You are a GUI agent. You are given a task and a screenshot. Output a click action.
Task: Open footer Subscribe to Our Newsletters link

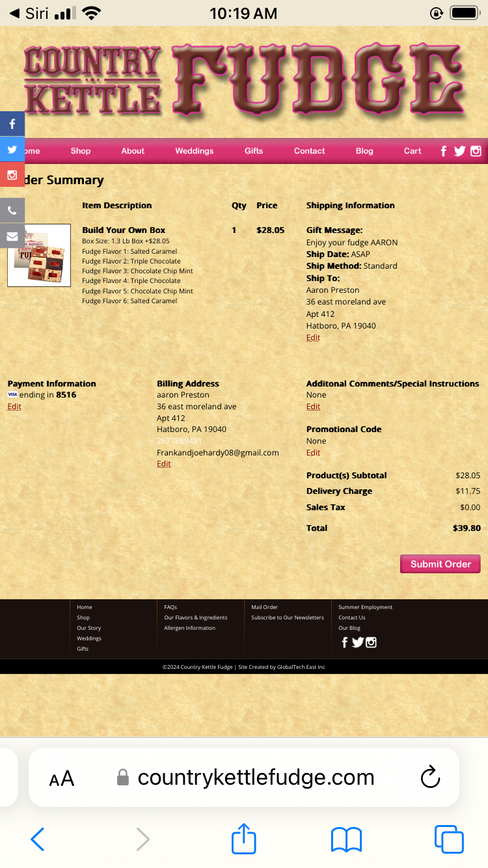pos(288,617)
